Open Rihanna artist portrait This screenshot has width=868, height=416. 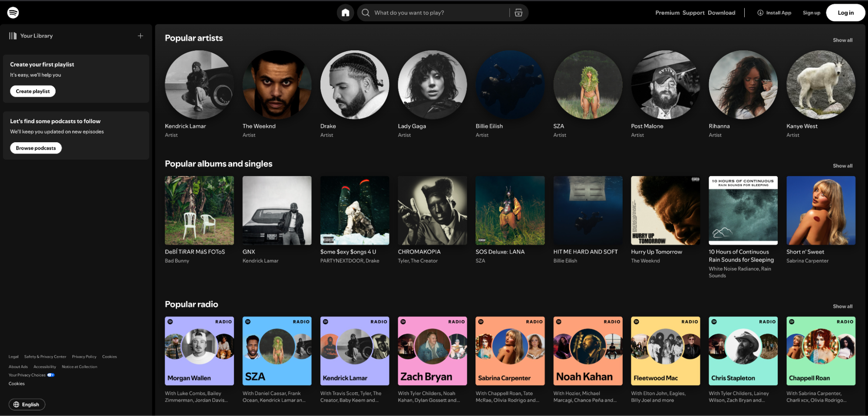pyautogui.click(x=743, y=85)
